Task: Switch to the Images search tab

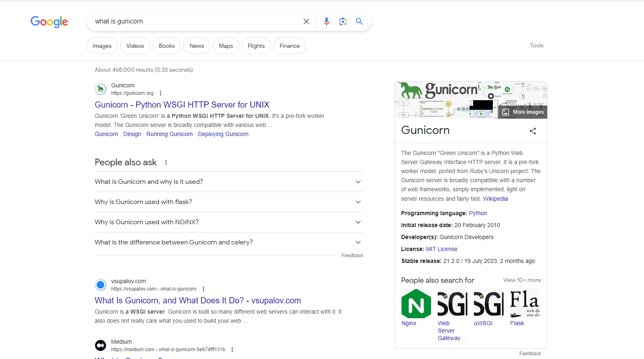Action: (x=102, y=46)
